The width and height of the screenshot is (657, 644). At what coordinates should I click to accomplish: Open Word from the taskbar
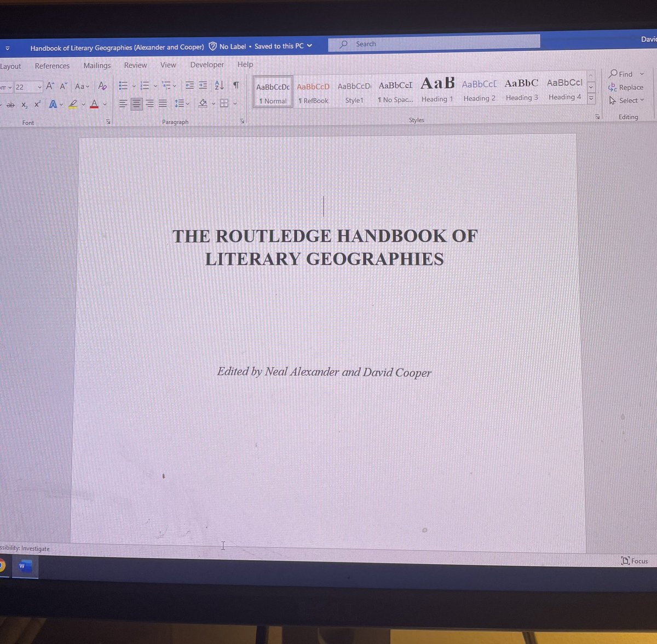coord(25,567)
